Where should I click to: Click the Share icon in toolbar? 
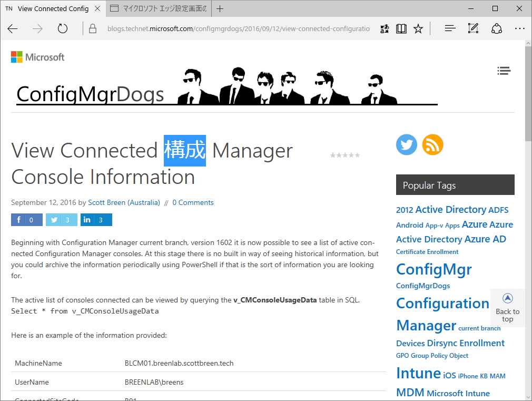pyautogui.click(x=496, y=28)
